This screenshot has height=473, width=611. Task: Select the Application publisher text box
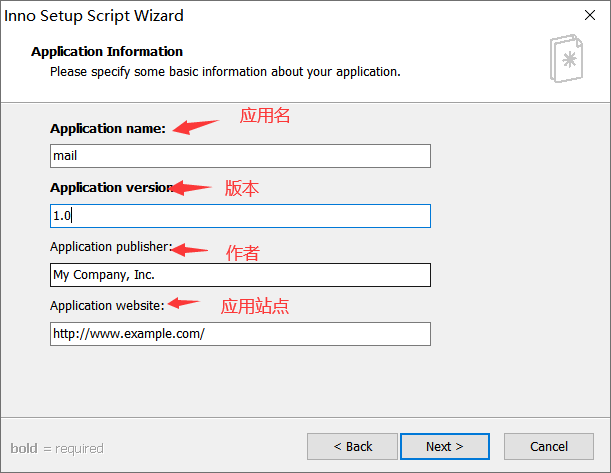click(x=240, y=275)
